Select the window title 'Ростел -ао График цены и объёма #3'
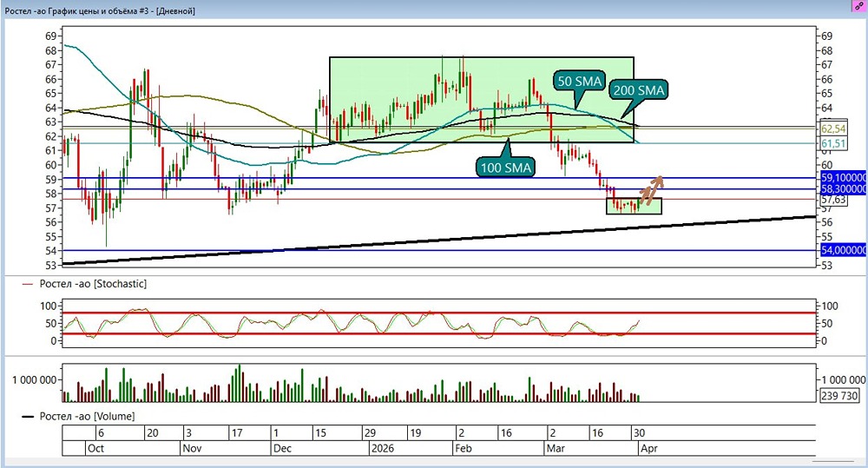 [x=79, y=10]
